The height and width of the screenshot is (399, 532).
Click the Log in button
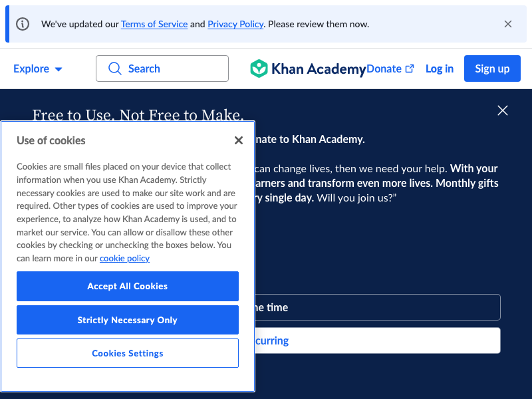(439, 68)
